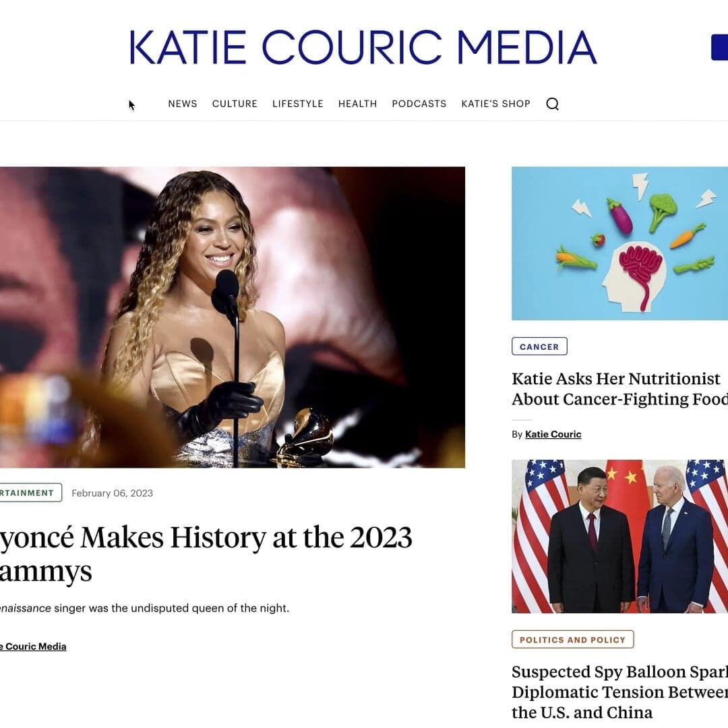Viewport: 728px width, 728px height.
Task: Click the Katie Couric Media logo
Action: pos(362,46)
